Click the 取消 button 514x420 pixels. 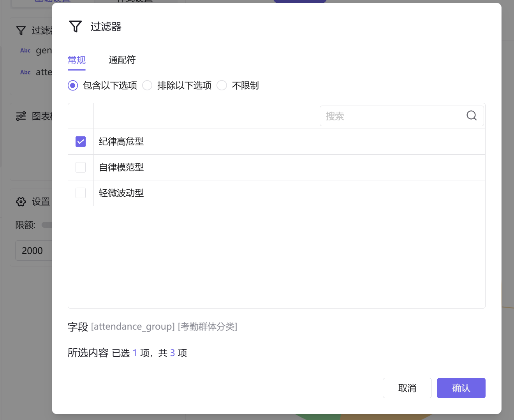pos(407,388)
